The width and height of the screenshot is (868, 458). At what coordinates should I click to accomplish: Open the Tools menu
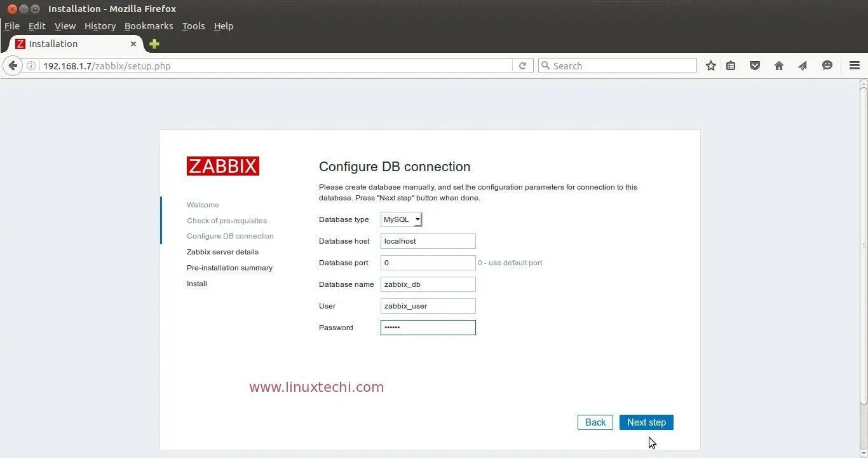[193, 26]
